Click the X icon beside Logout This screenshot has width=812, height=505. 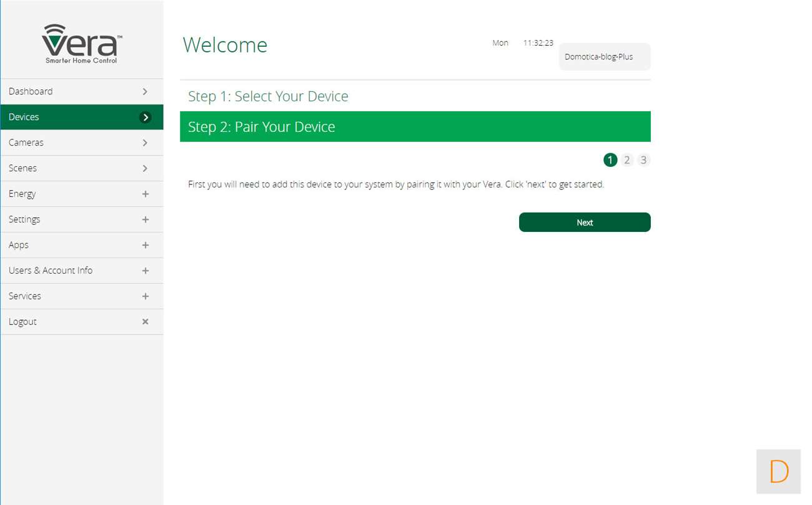click(145, 321)
